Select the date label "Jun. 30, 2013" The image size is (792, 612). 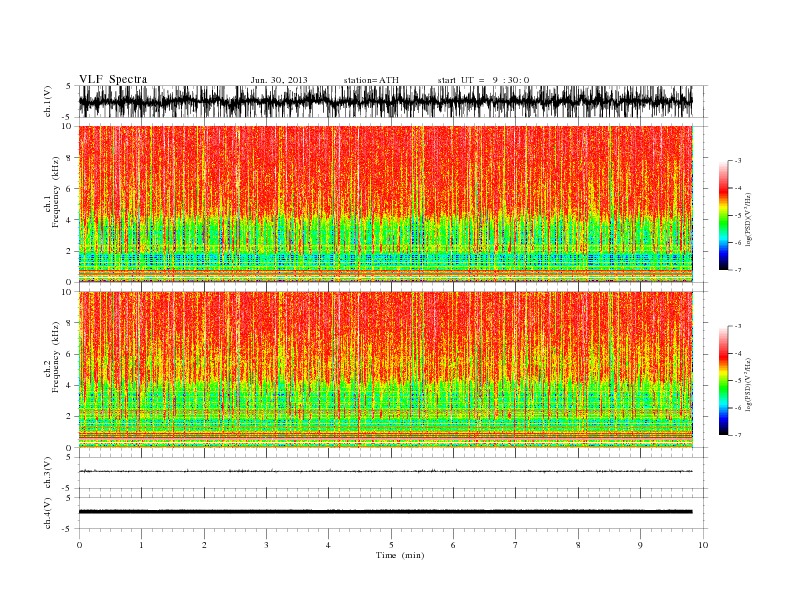(x=279, y=80)
